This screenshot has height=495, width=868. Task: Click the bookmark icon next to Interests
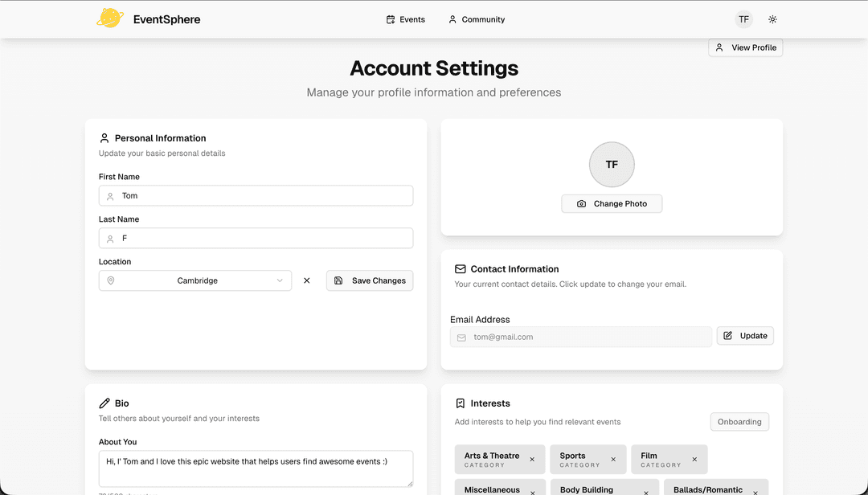(x=460, y=403)
